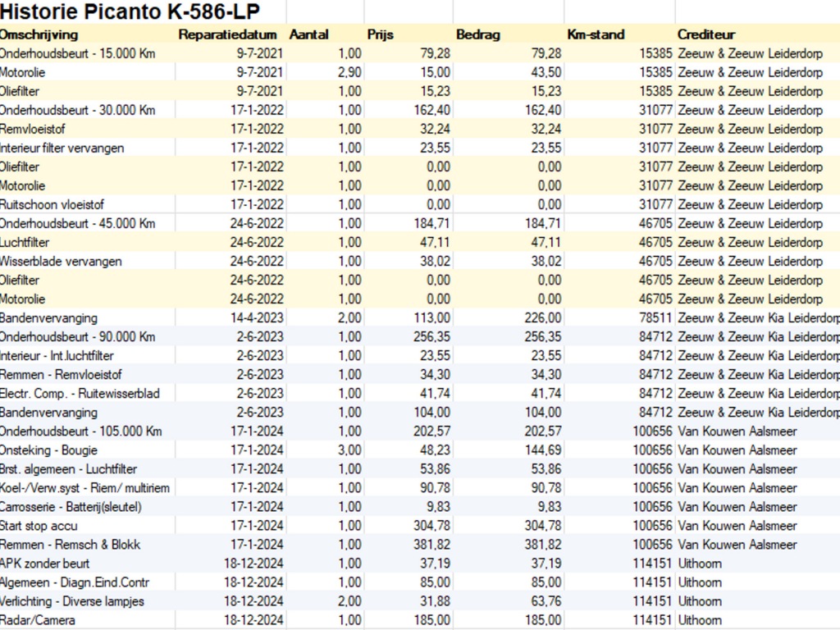Select the Aantal cell showing 2,90

click(349, 72)
